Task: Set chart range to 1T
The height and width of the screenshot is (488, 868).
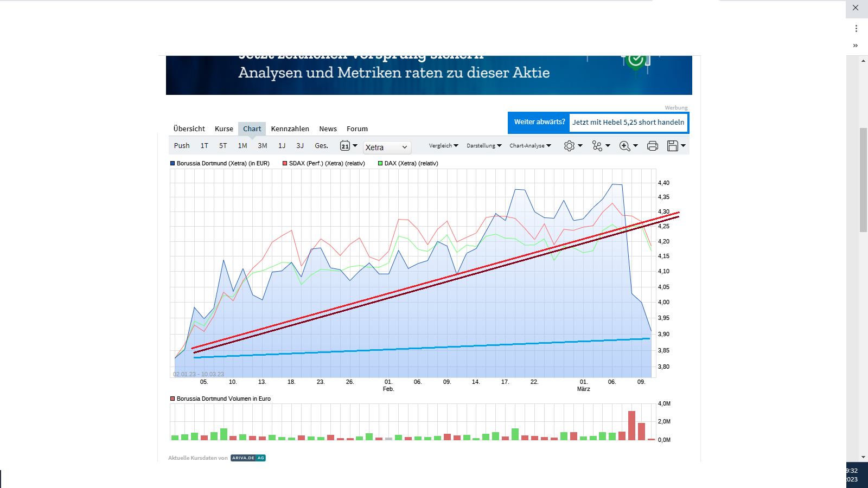Action: tap(205, 146)
